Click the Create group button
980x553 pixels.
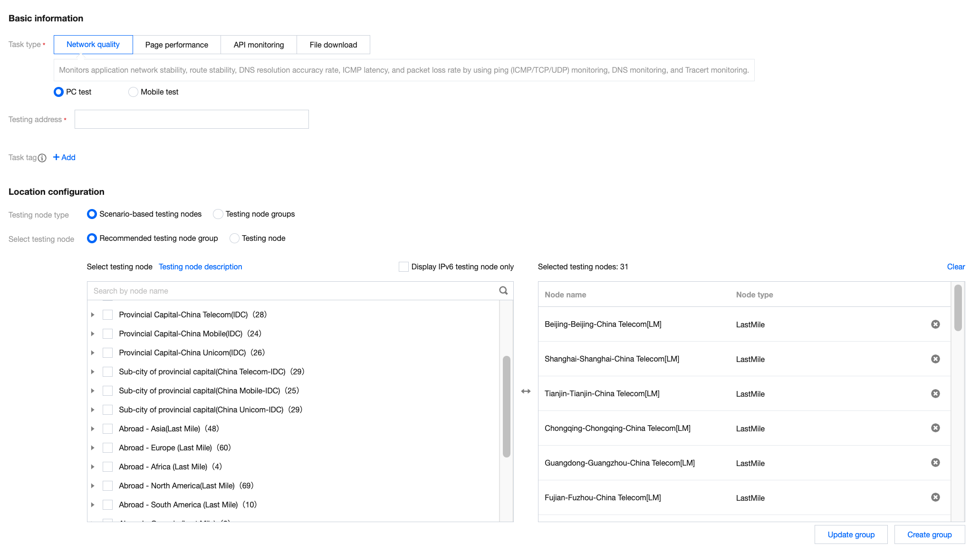929,534
